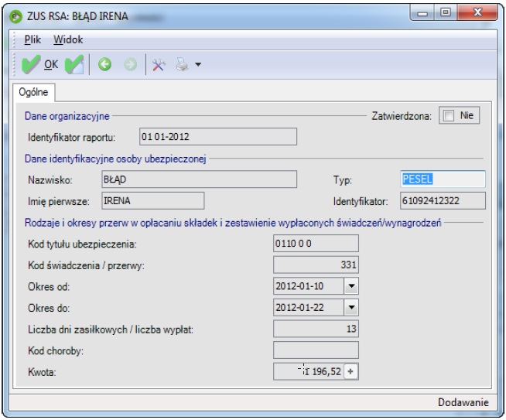Open the Okres do date dropdown
Viewport: 506px width, 420px height.
click(x=351, y=307)
